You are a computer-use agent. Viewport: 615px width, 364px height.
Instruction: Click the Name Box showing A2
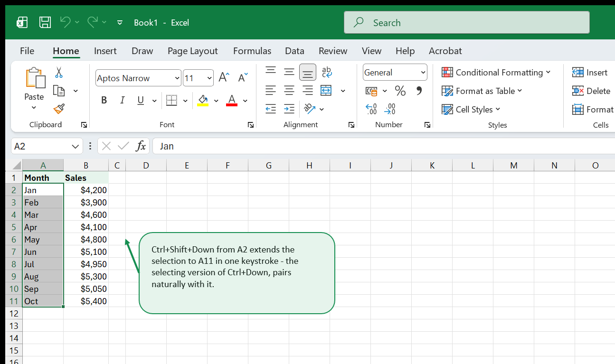coord(47,146)
